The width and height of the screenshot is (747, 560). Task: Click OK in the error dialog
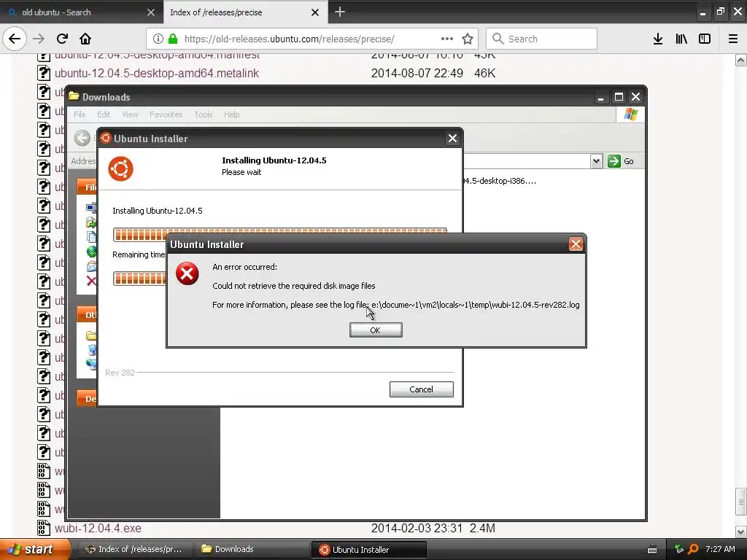point(376,330)
